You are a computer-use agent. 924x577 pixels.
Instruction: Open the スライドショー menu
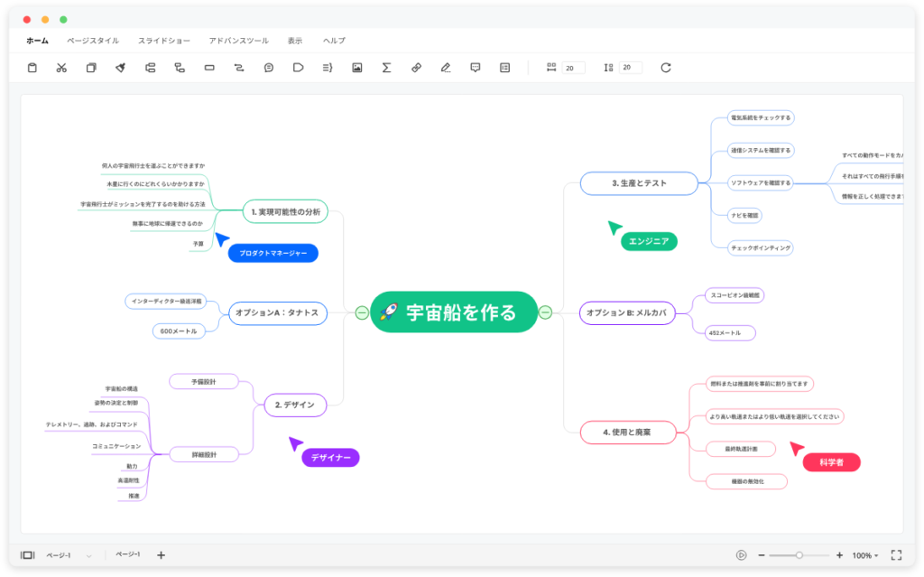(164, 41)
